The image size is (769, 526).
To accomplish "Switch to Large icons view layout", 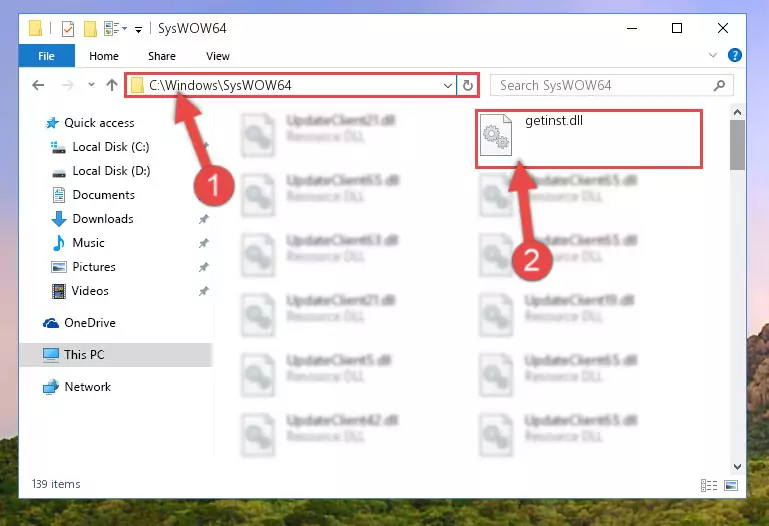I will click(x=731, y=485).
